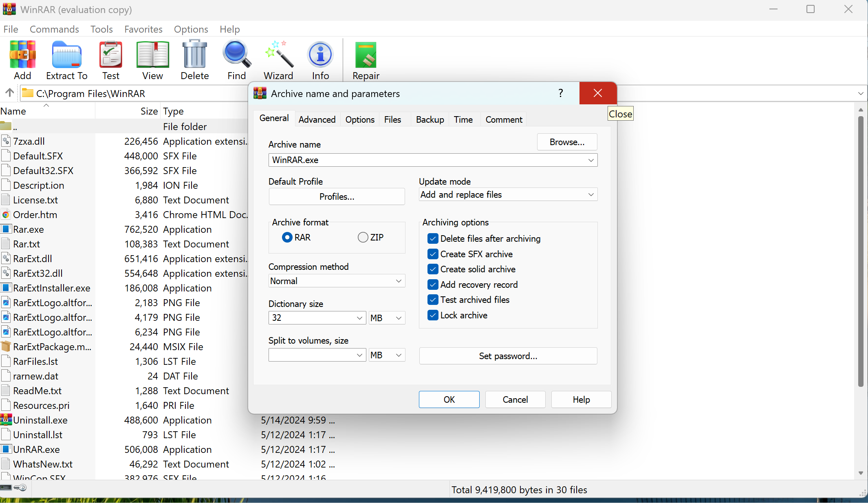The width and height of the screenshot is (868, 503).
Task: Click WinRAR logo in main title bar
Action: pyautogui.click(x=9, y=9)
